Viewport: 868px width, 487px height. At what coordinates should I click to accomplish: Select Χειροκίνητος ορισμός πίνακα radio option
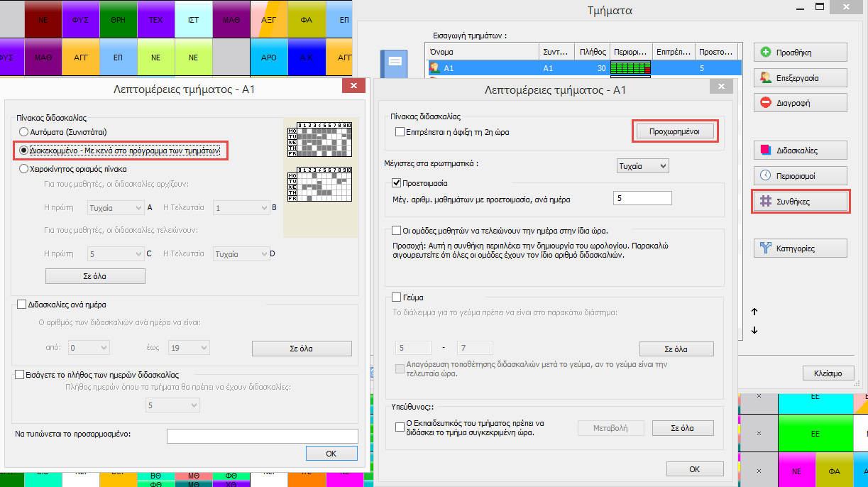coord(24,169)
